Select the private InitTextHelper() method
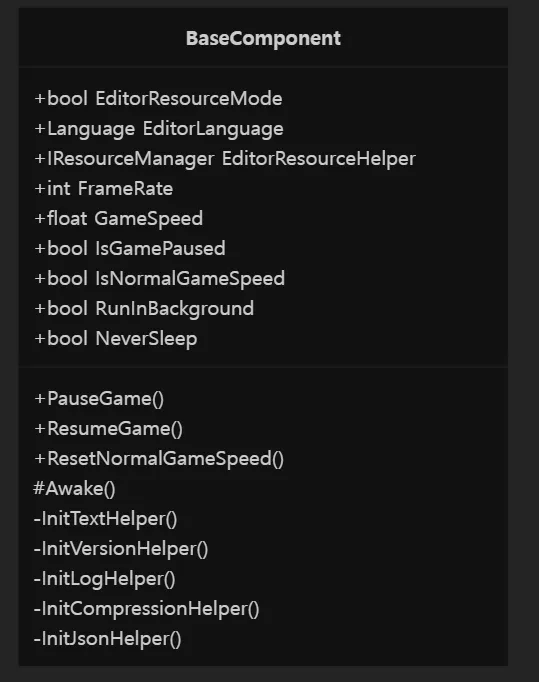Image resolution: width=539 pixels, height=682 pixels. (x=105, y=519)
